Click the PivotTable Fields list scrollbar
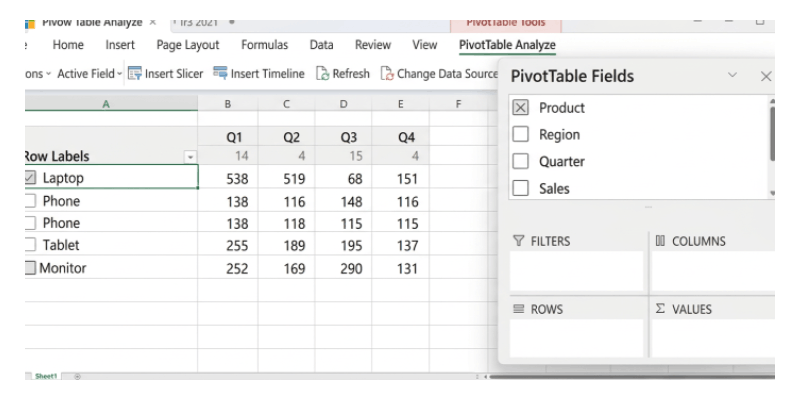The width and height of the screenshot is (800, 400). [x=772, y=133]
